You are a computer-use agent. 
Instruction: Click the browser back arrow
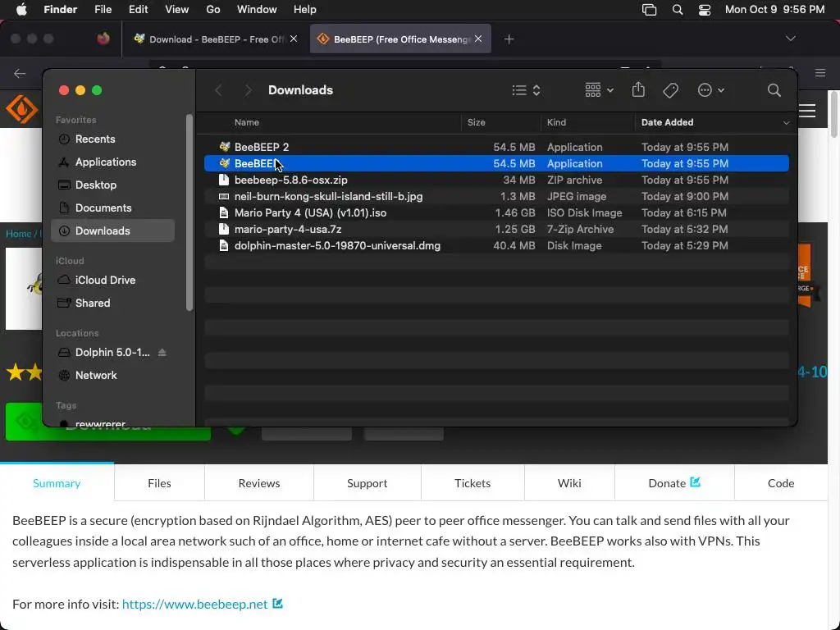coord(20,73)
